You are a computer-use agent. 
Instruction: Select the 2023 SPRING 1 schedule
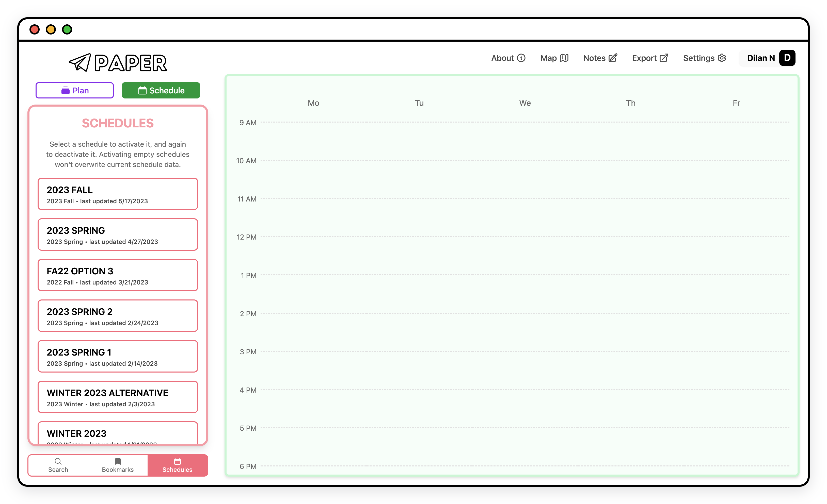pos(118,357)
